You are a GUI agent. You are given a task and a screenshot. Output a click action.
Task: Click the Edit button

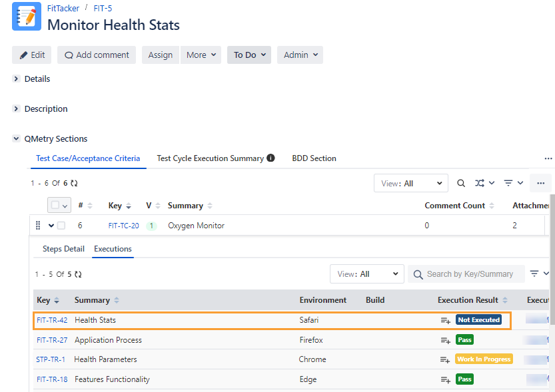(32, 55)
